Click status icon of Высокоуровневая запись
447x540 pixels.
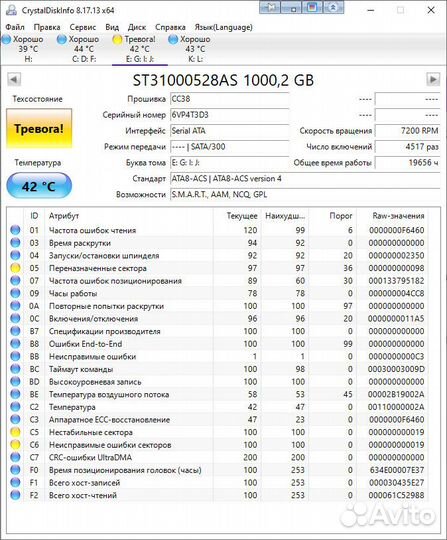pyautogui.click(x=15, y=382)
